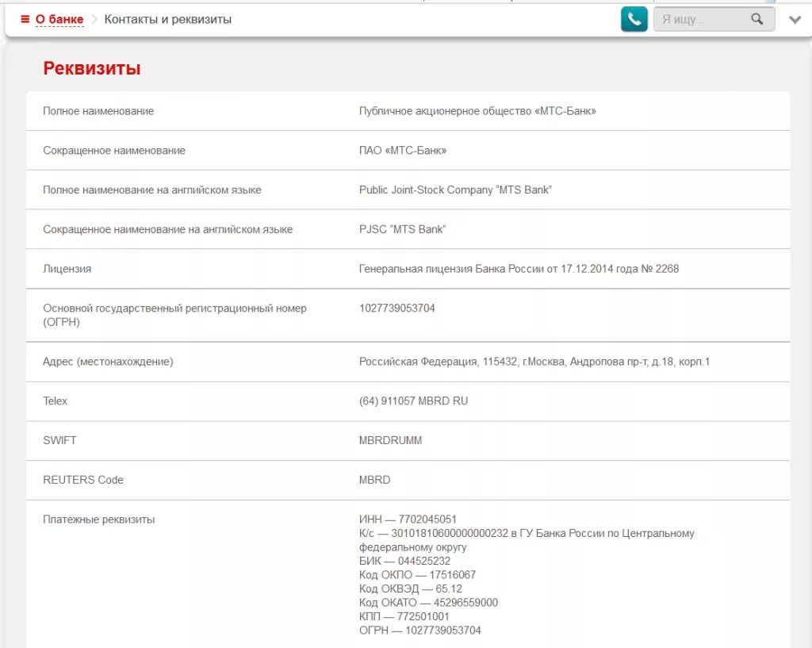Focus the Я ищу search field
The image size is (812, 648).
pyautogui.click(x=714, y=19)
